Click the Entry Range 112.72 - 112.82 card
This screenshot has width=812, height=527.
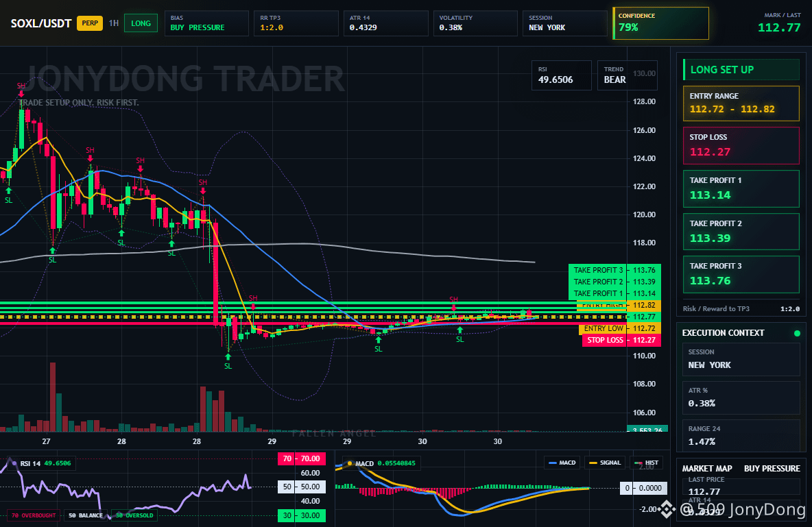741,103
